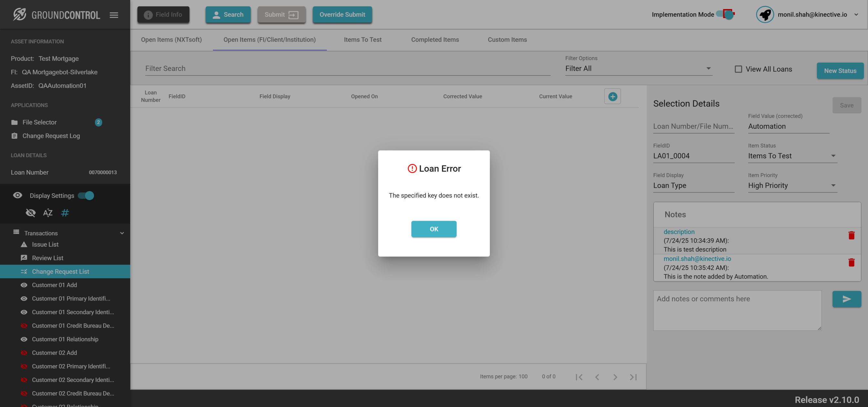Select the alphabetical AZ sort icon

point(47,213)
